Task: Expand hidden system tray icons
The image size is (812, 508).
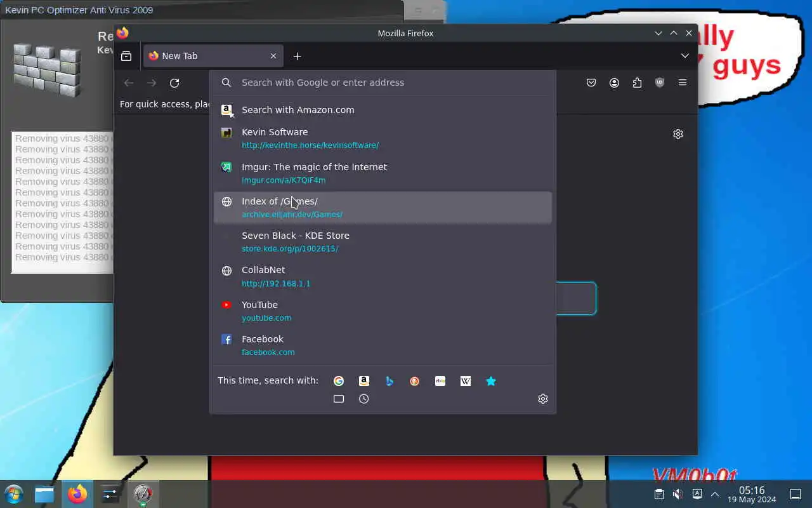Action: pos(715,494)
